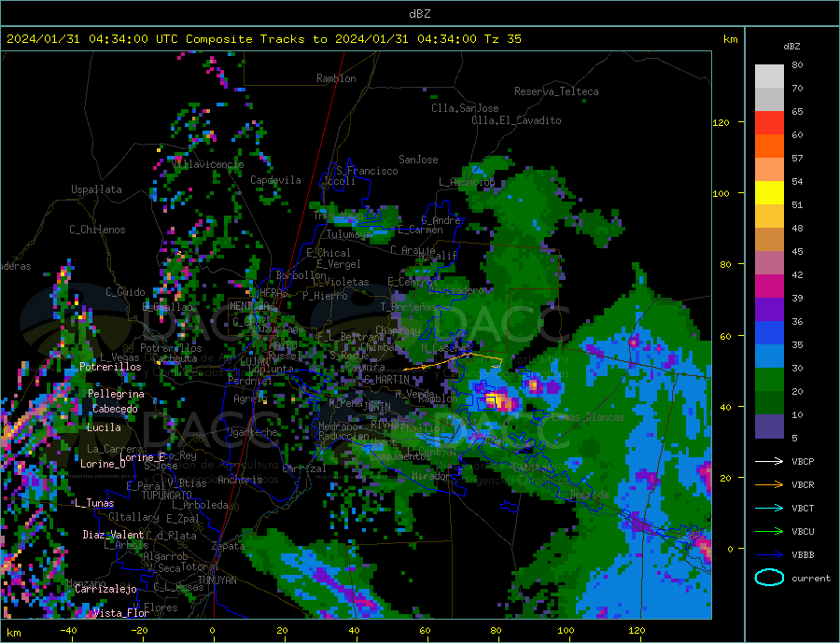Click the 'L_Tunas' map label
Image resolution: width=840 pixels, height=643 pixels.
(x=94, y=503)
